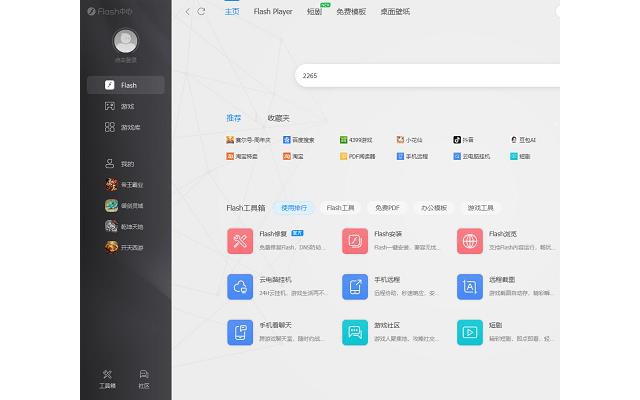Launch the 帝王霸业 game from sidebar
The height and width of the screenshot is (400, 640).
126,184
